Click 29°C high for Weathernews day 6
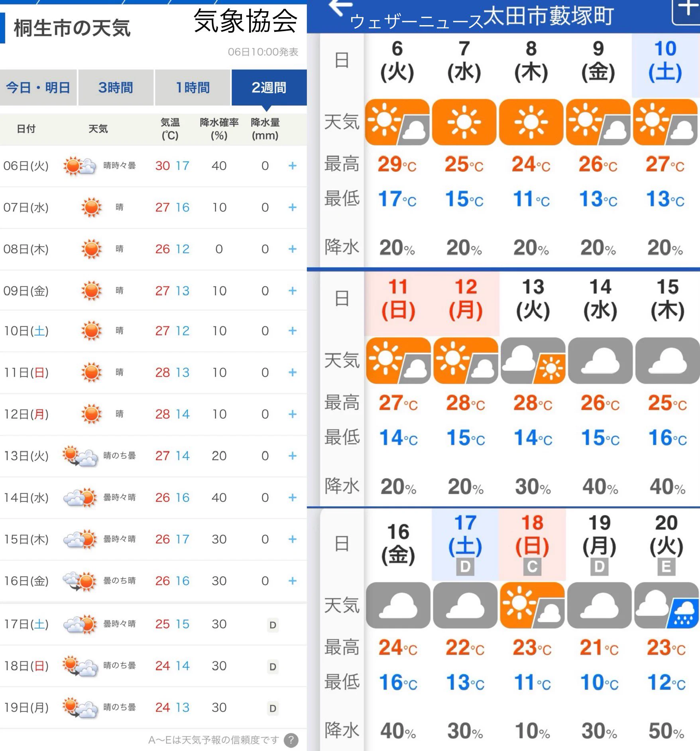The image size is (700, 751). tap(397, 164)
